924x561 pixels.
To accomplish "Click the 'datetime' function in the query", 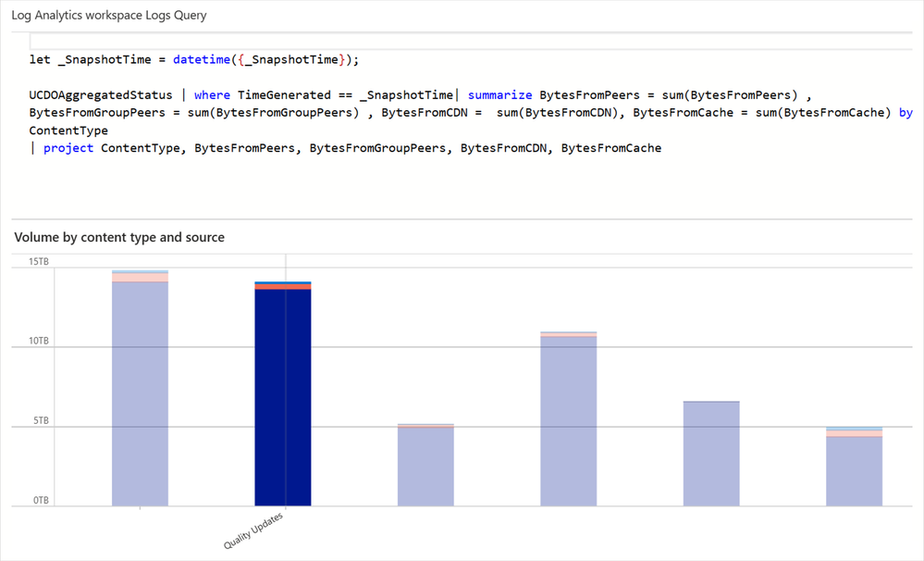I will click(x=202, y=59).
